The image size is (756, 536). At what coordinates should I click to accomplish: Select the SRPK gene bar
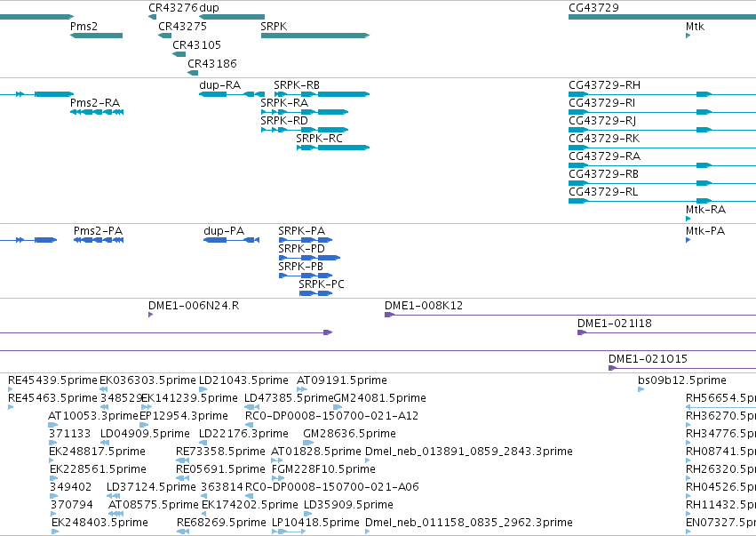pos(315,36)
